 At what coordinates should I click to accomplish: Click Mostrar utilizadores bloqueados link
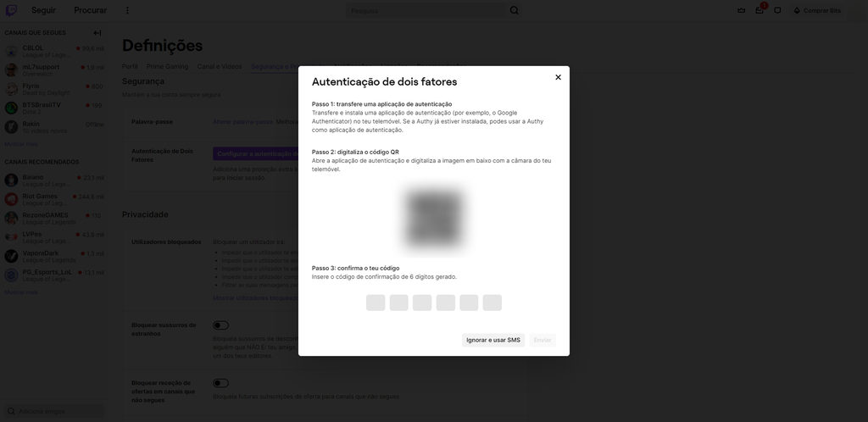pyautogui.click(x=256, y=298)
